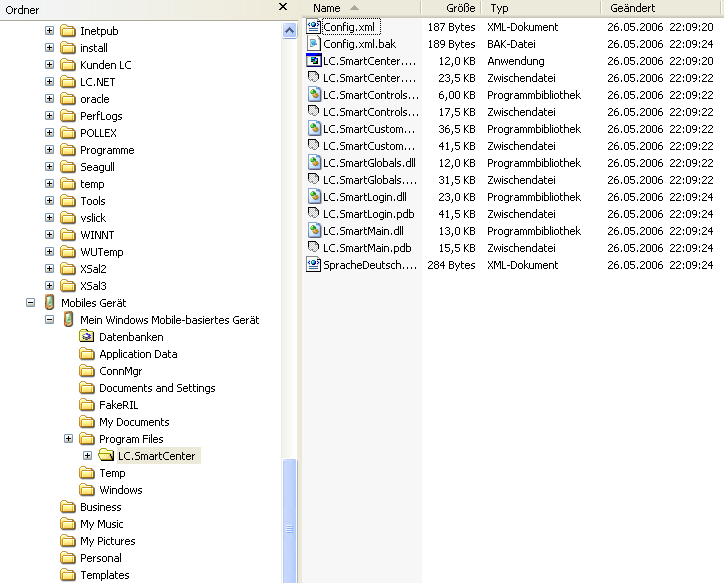Expand the Inetpub folder node

[50, 31]
